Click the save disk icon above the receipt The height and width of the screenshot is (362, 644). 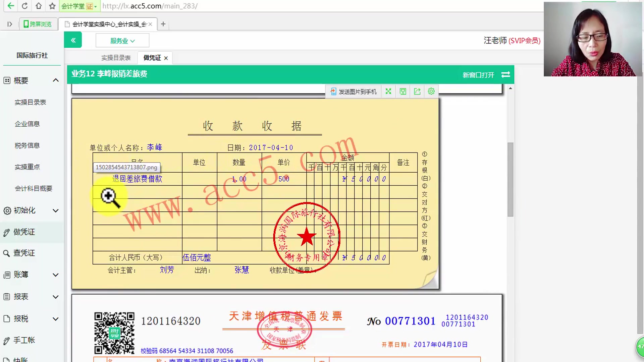coord(402,91)
